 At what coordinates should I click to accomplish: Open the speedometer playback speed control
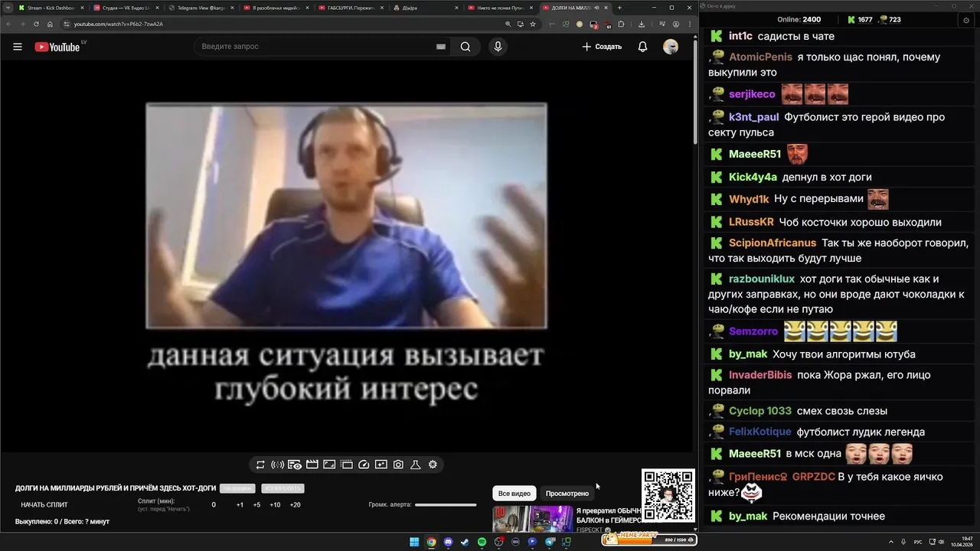pyautogui.click(x=364, y=465)
